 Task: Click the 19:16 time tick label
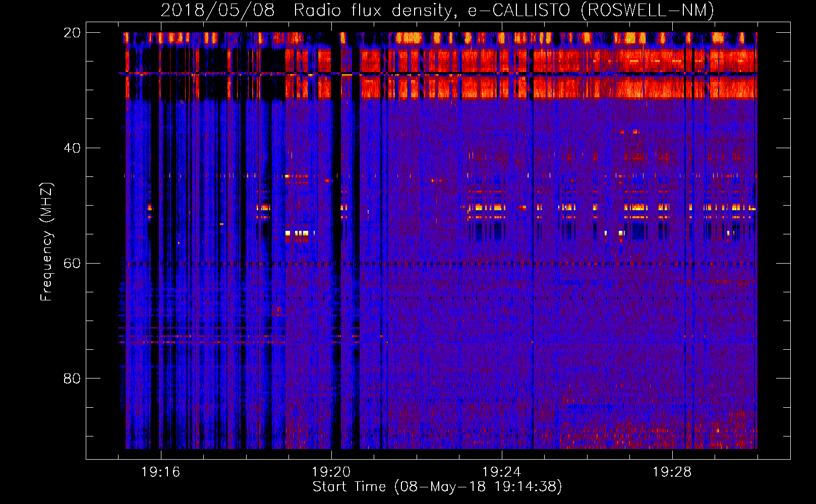[160, 472]
